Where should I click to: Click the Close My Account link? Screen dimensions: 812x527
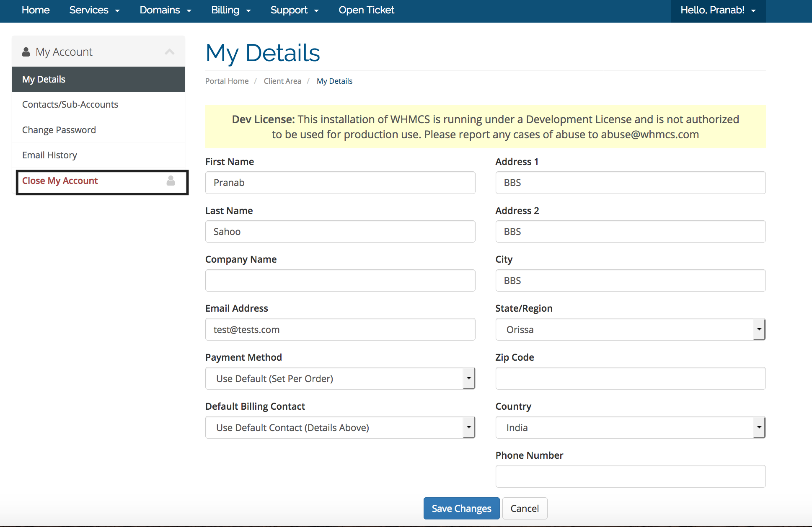[x=59, y=181]
